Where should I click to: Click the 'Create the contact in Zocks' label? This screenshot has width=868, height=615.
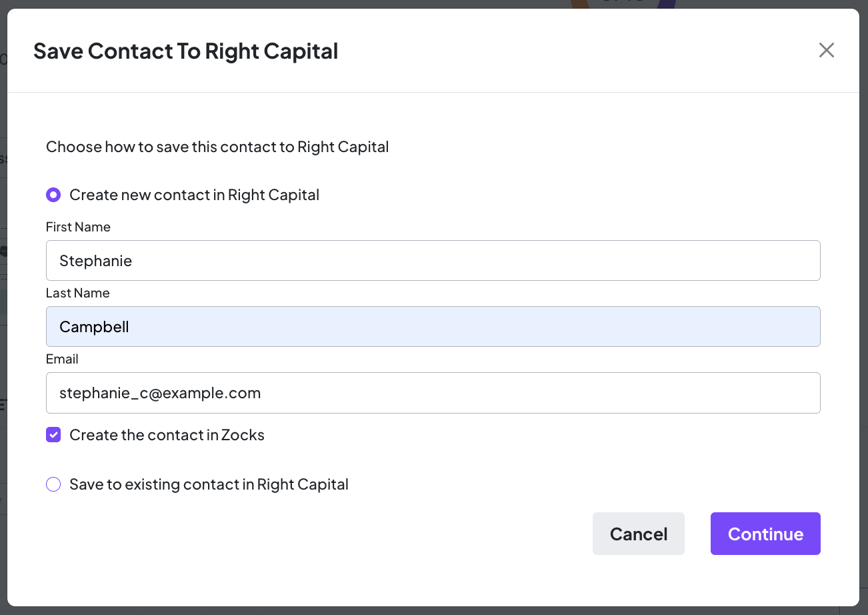167,435
